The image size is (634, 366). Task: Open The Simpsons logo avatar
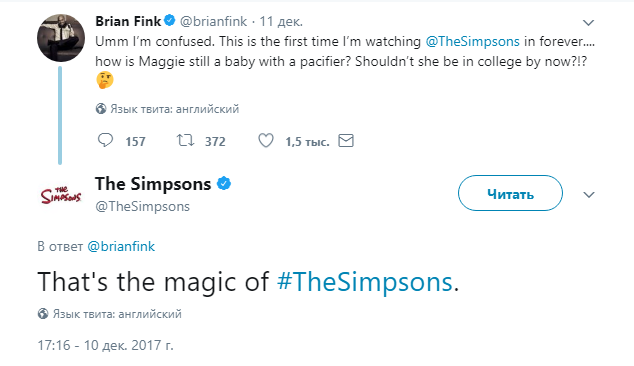[61, 195]
